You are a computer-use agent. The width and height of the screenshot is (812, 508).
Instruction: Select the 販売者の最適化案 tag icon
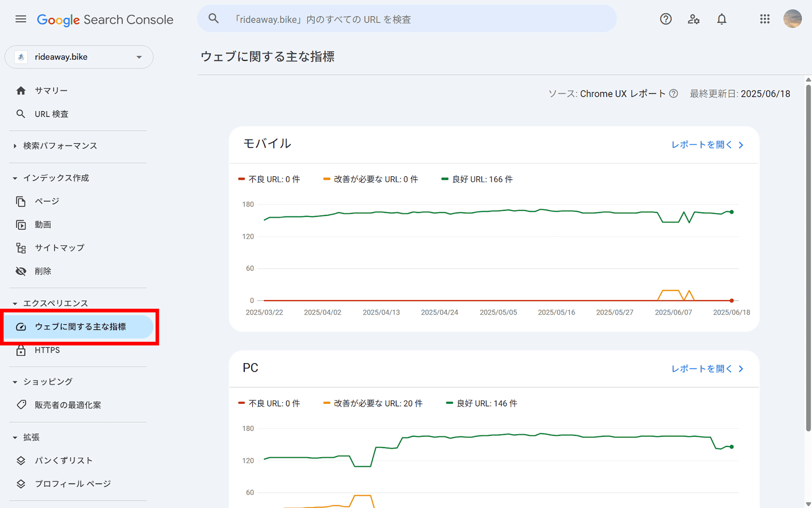point(21,405)
